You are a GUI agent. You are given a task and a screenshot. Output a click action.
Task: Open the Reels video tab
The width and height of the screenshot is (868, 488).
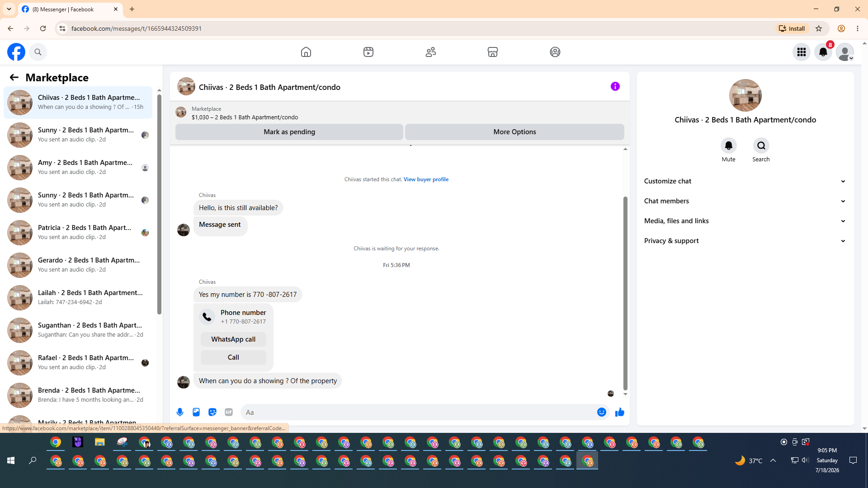coord(368,52)
